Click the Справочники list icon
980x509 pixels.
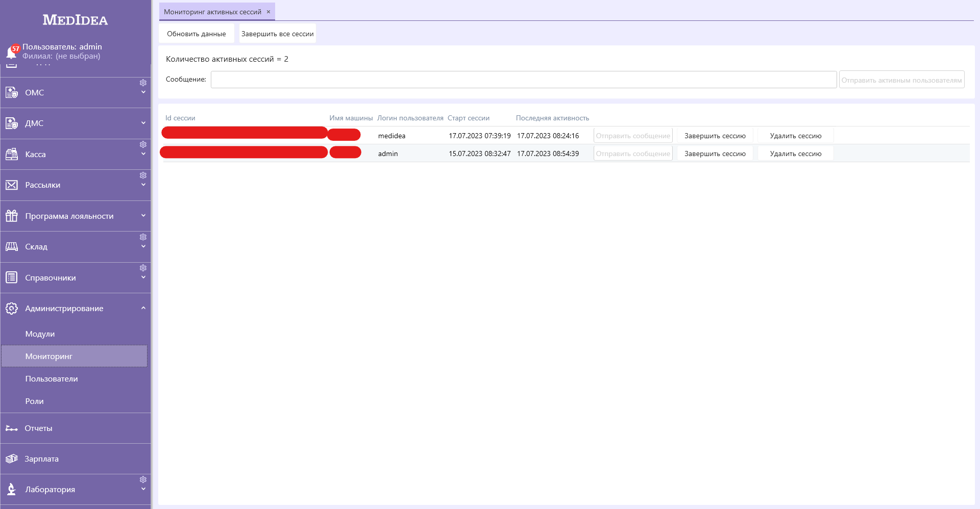click(12, 277)
